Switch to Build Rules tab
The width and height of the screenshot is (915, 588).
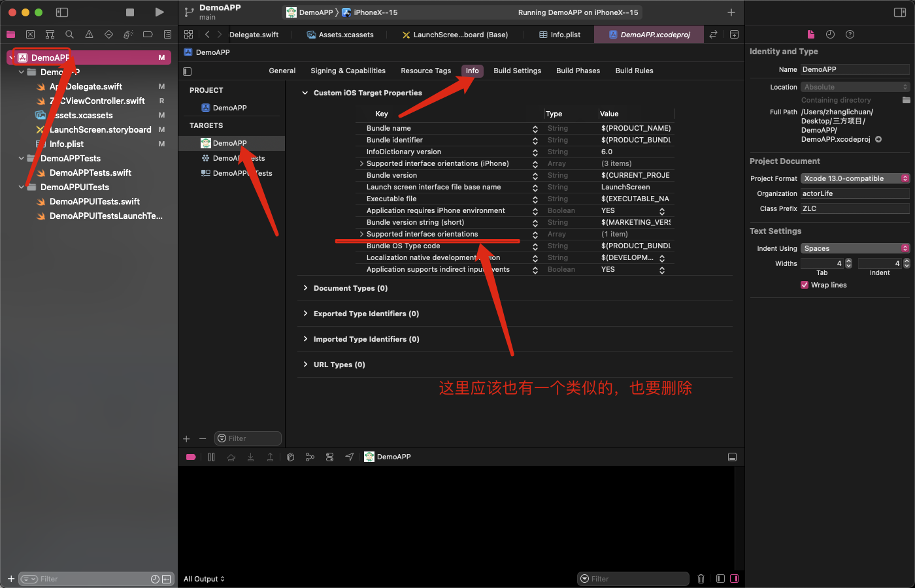pyautogui.click(x=634, y=71)
